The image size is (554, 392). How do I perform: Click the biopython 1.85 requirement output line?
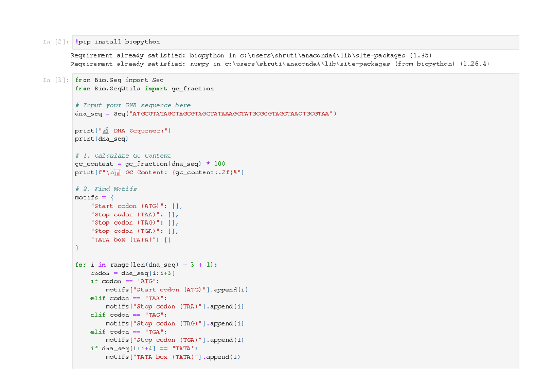click(x=251, y=55)
